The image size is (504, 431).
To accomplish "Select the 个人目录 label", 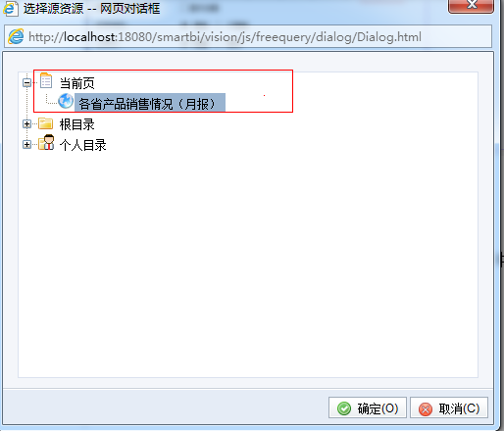I will [x=83, y=145].
